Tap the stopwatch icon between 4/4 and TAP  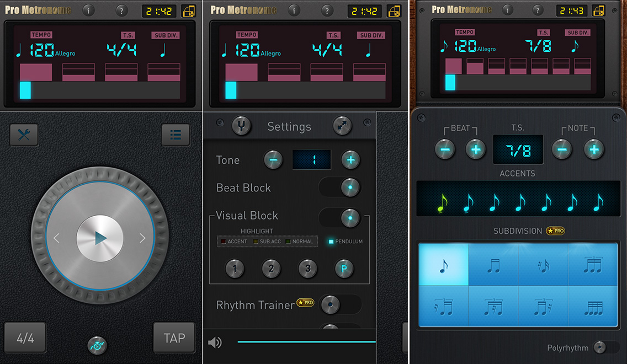click(97, 345)
